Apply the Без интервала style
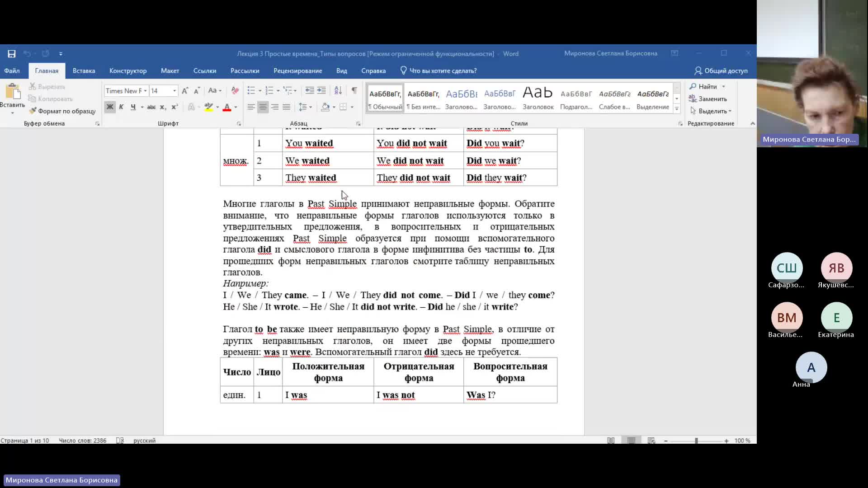 click(x=423, y=99)
